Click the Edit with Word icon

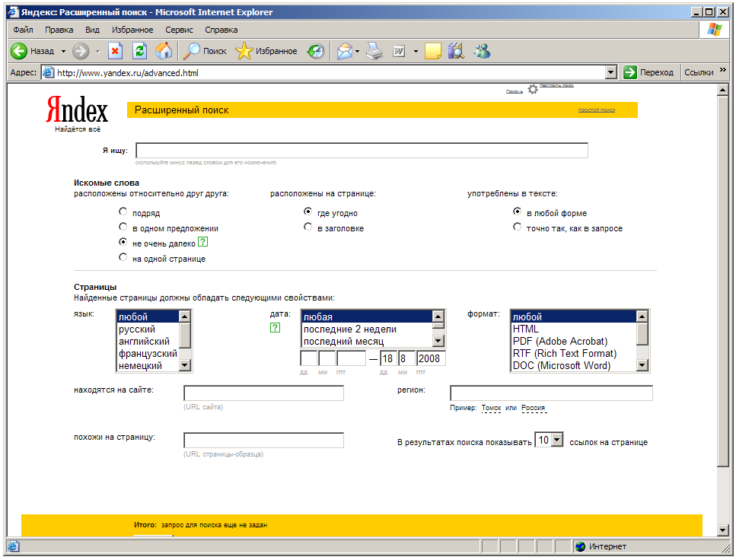(x=399, y=51)
